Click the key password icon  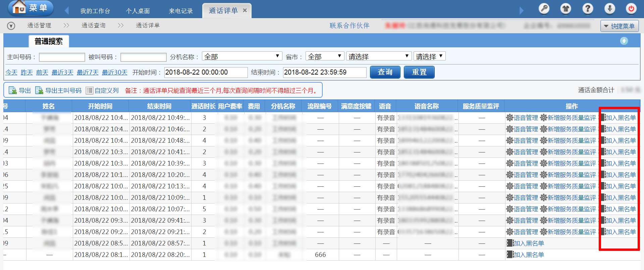coord(544,9)
